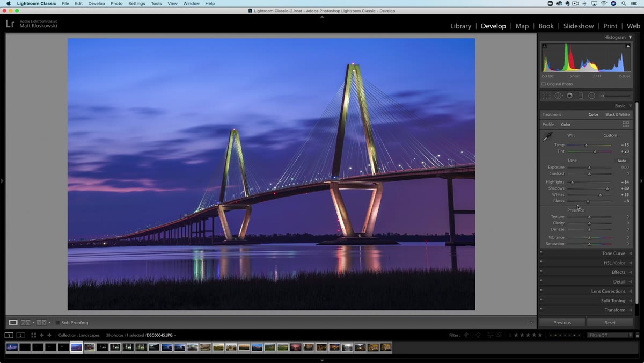This screenshot has width=644, height=363.
Task: Select second window display button 2
Action: click(20, 335)
